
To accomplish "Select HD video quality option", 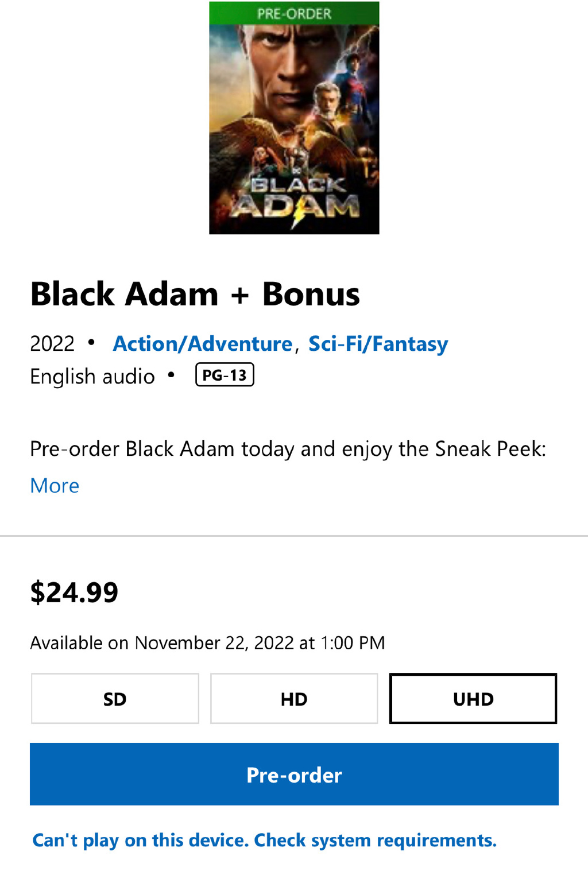I will (x=294, y=699).
